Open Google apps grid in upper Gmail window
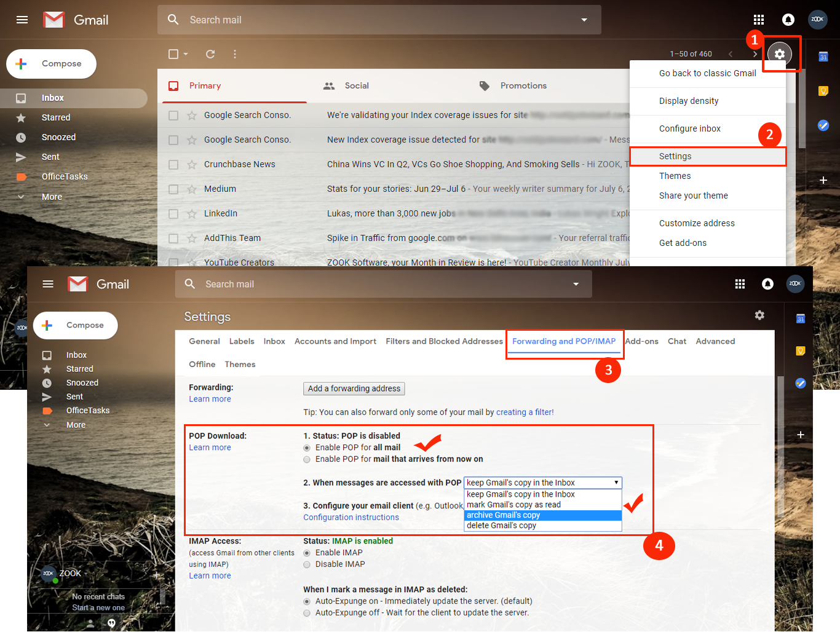 [x=759, y=20]
